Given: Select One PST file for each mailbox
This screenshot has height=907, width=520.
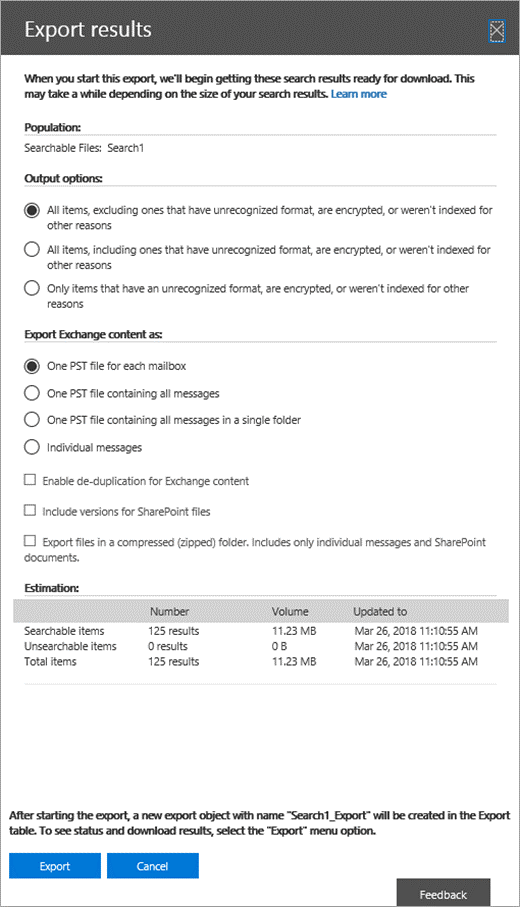Looking at the screenshot, I should 32,366.
